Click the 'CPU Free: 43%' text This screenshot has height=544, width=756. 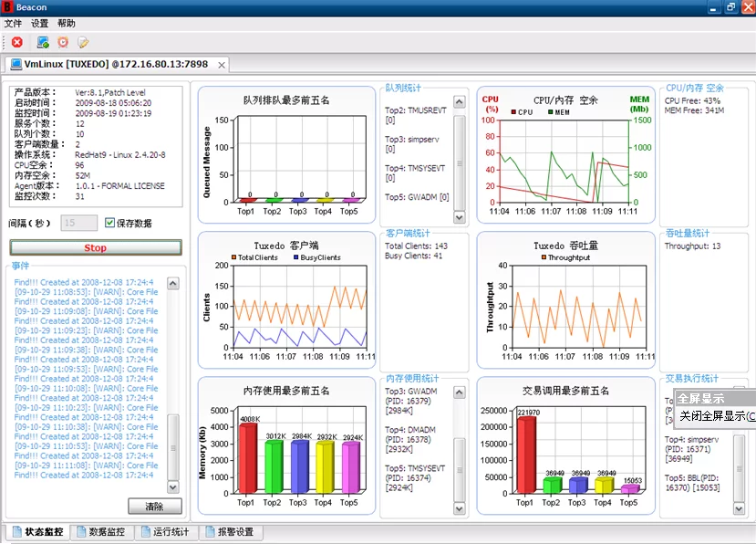pos(692,101)
